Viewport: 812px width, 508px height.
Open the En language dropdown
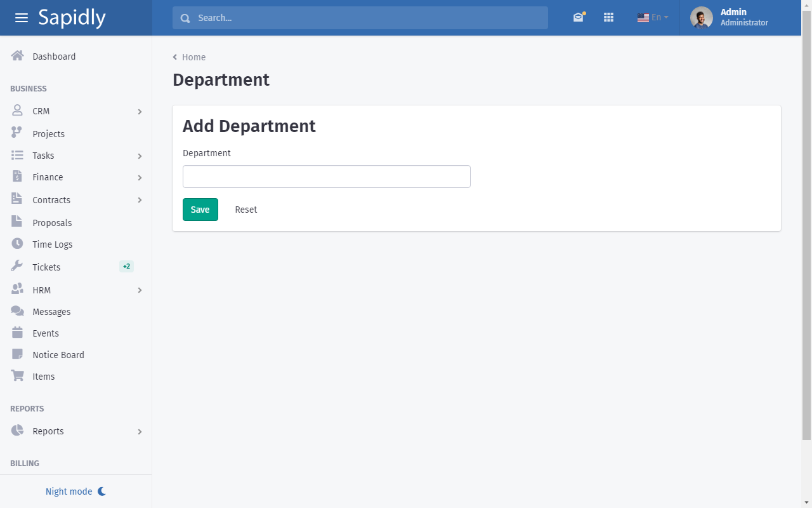coord(653,18)
